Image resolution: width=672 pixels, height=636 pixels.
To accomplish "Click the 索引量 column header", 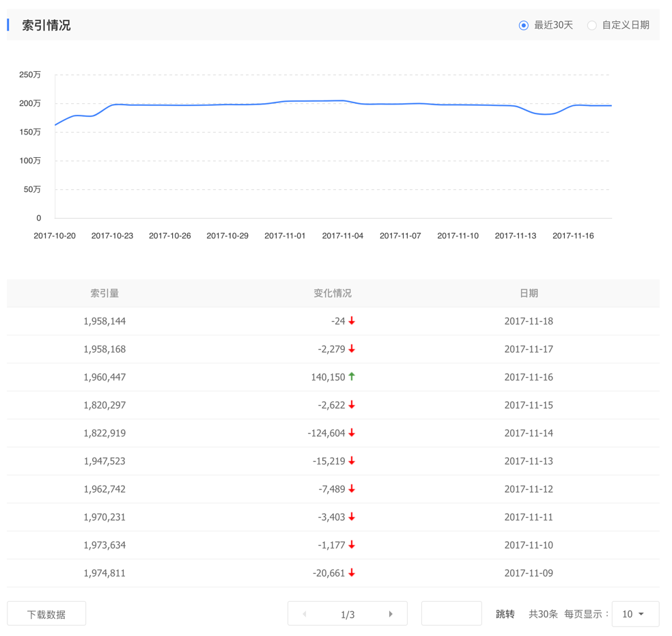I will 104,293.
